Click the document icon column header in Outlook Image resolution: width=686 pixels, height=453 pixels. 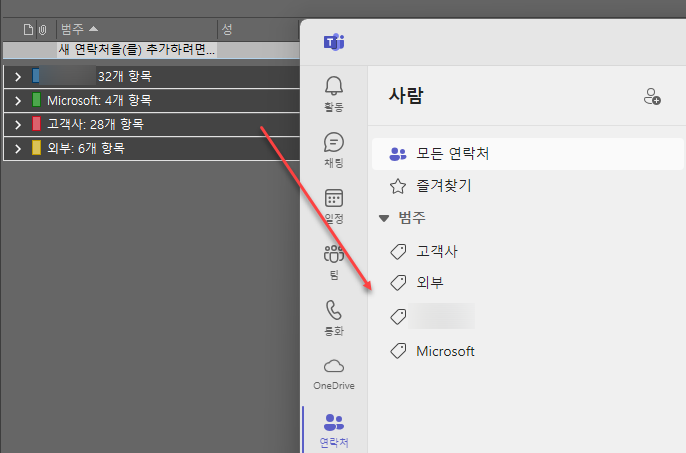click(x=28, y=30)
